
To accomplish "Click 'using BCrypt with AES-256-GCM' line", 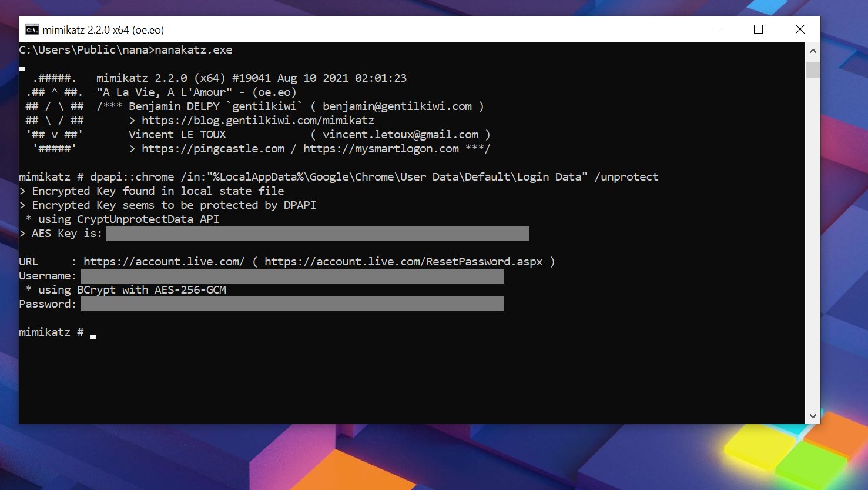I will click(126, 290).
